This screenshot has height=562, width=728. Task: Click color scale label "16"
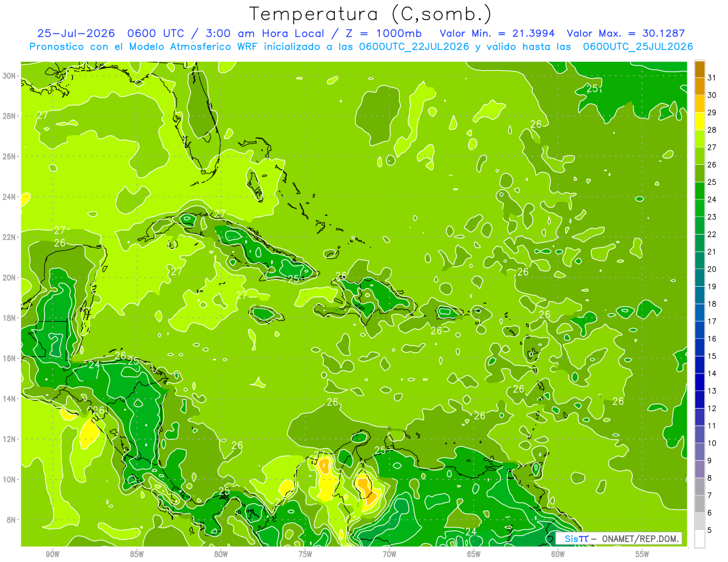pyautogui.click(x=712, y=338)
